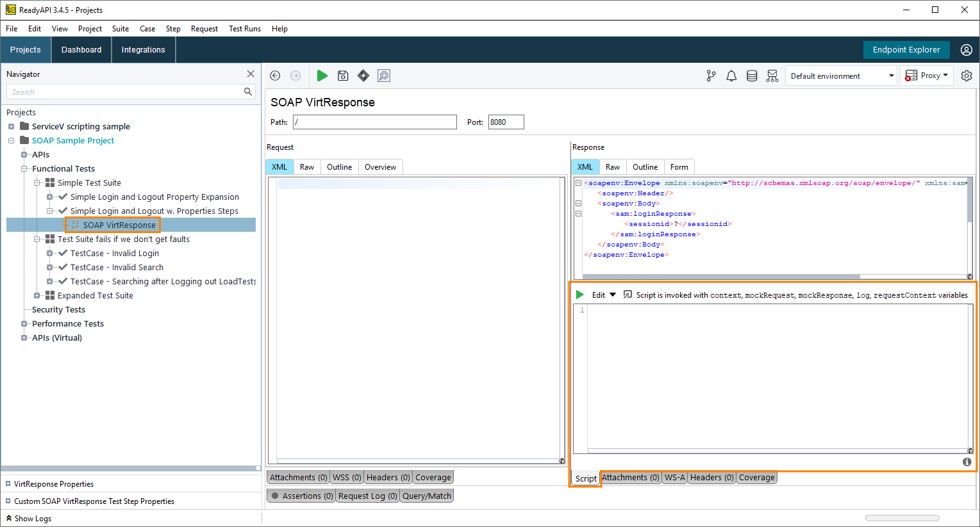Collapse the SOAP Sample Project tree node
Screen dimensions: 980x527
11,140
